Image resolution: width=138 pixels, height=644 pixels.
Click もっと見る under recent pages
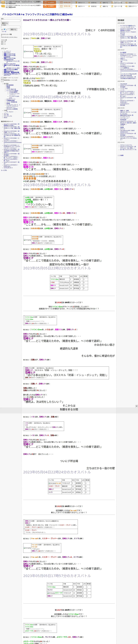pyautogui.click(x=4, y=170)
